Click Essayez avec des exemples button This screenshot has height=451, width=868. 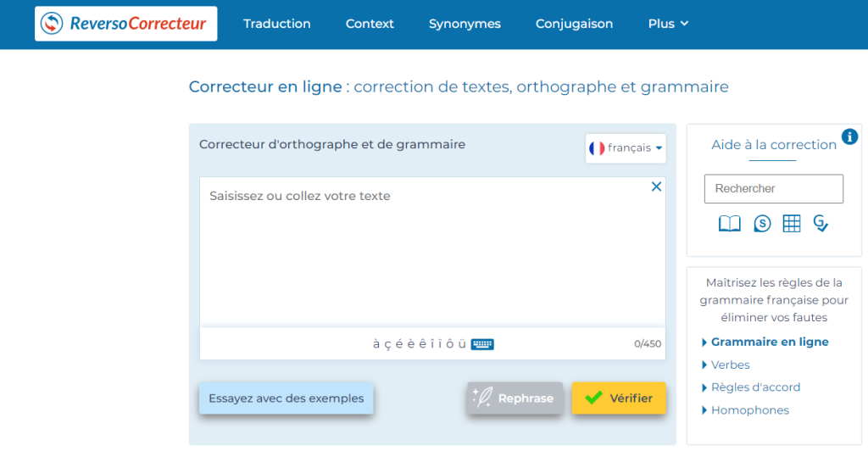286,398
